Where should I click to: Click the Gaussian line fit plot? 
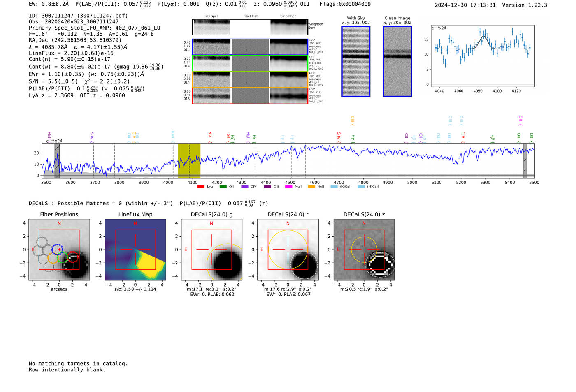pos(483,56)
